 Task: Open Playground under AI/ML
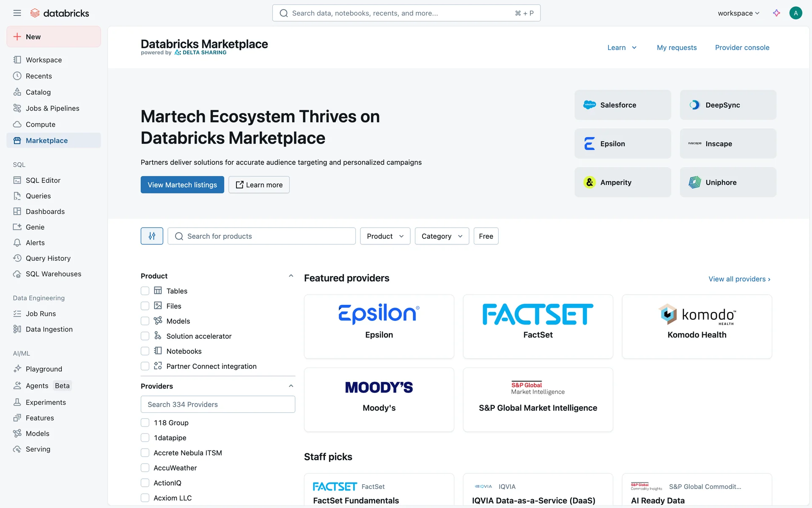(44, 369)
